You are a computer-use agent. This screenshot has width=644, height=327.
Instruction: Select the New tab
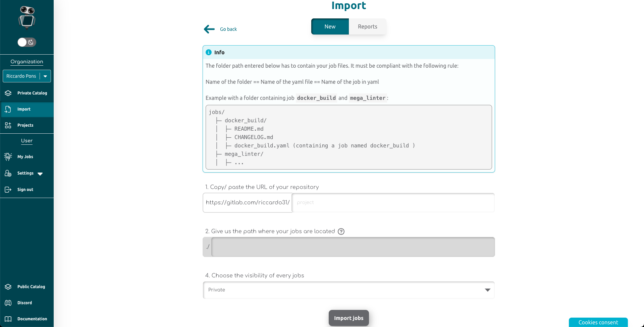[330, 26]
